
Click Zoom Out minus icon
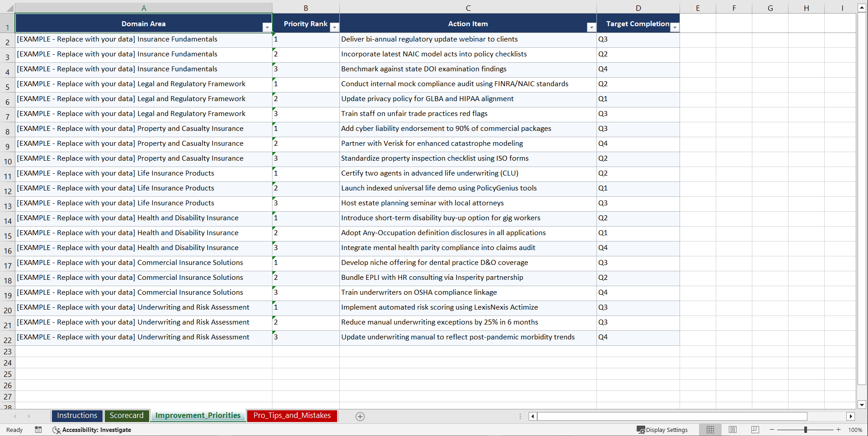coord(772,430)
